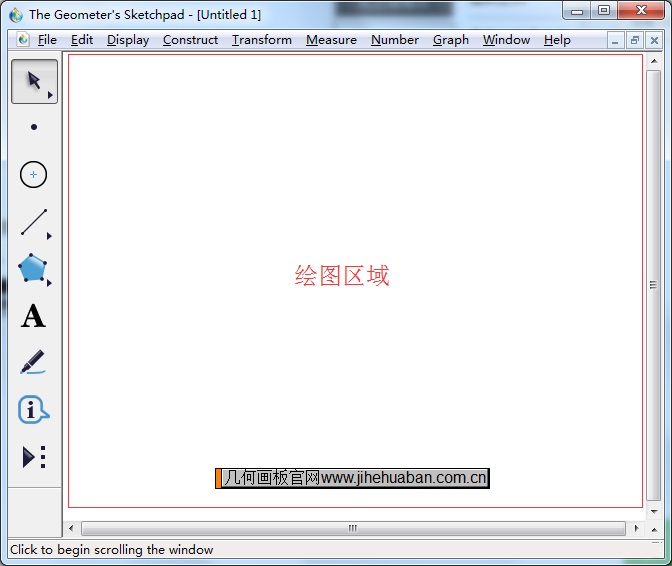Click the horizontal scrollbar left arrow

(71, 528)
